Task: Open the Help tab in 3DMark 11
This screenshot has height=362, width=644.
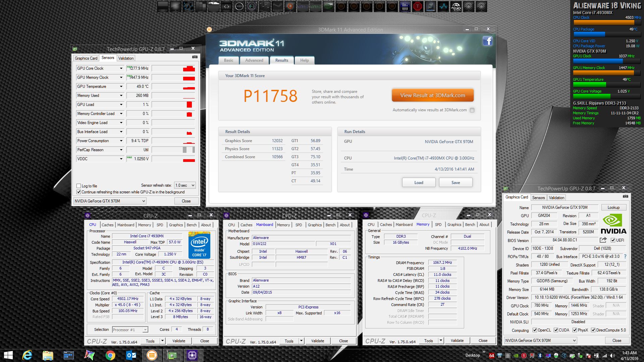Action: (304, 60)
